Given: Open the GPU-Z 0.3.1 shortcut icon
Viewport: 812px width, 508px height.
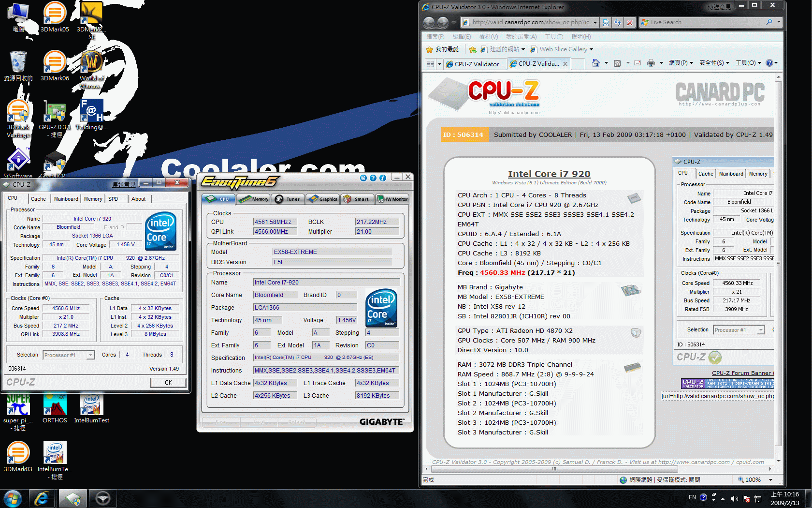Looking at the screenshot, I should (55, 119).
